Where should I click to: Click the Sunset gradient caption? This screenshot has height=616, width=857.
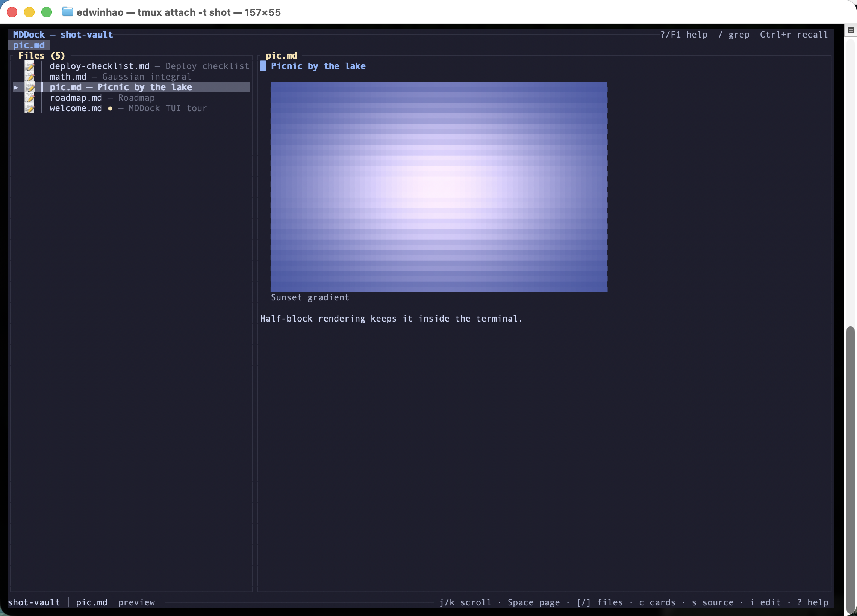(x=310, y=297)
